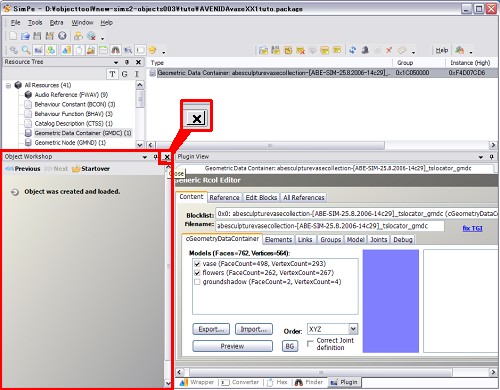Screen dimensions: 500x390
Task: Select Geometric Node (GMND) tree item
Action: click(70, 143)
